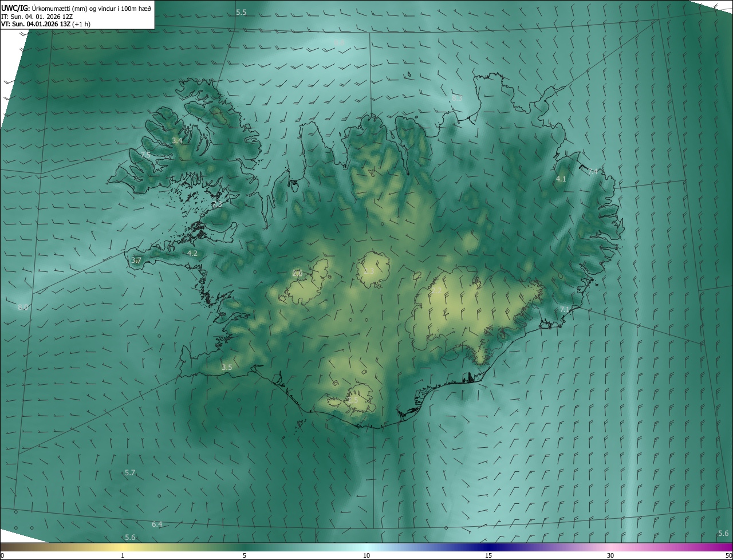Click the VT: Sun. 04.01.2026 13Z line
This screenshot has height=560, width=733.
click(x=46, y=24)
